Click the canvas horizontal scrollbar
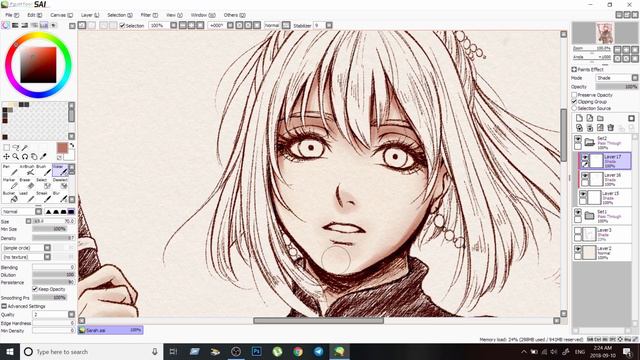 point(319,320)
